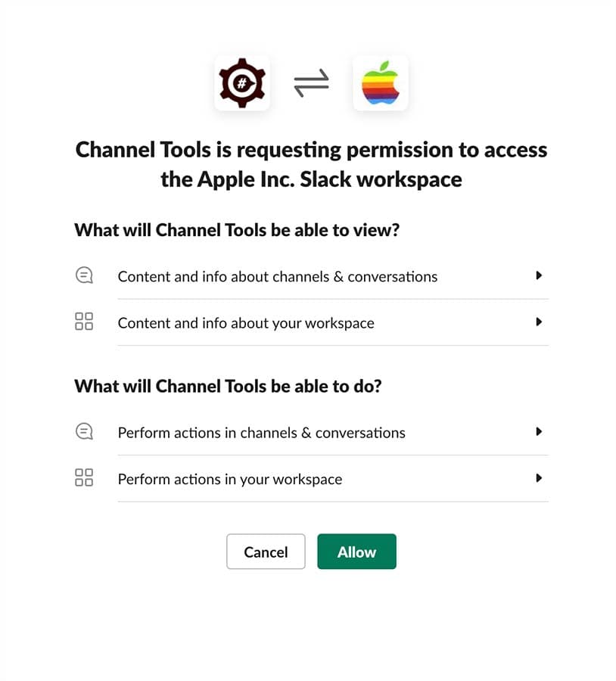Click the grid icon beside perform workspace actions
The width and height of the screenshot is (616, 681).
pyautogui.click(x=84, y=477)
